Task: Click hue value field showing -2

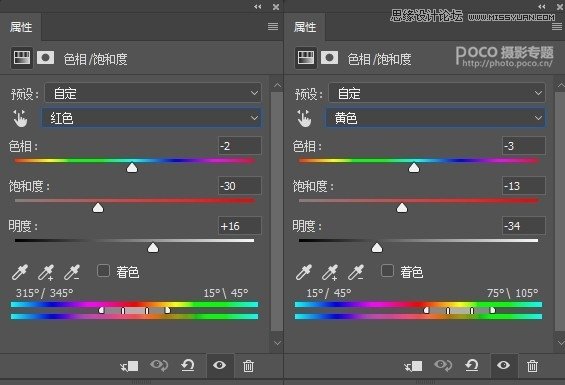Action: (240, 146)
